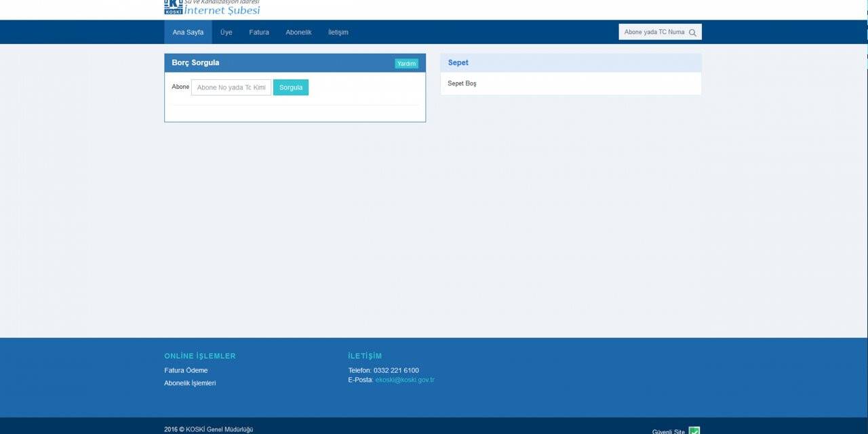Go to the İletişim page
Image resolution: width=868 pixels, height=434 pixels.
(338, 33)
